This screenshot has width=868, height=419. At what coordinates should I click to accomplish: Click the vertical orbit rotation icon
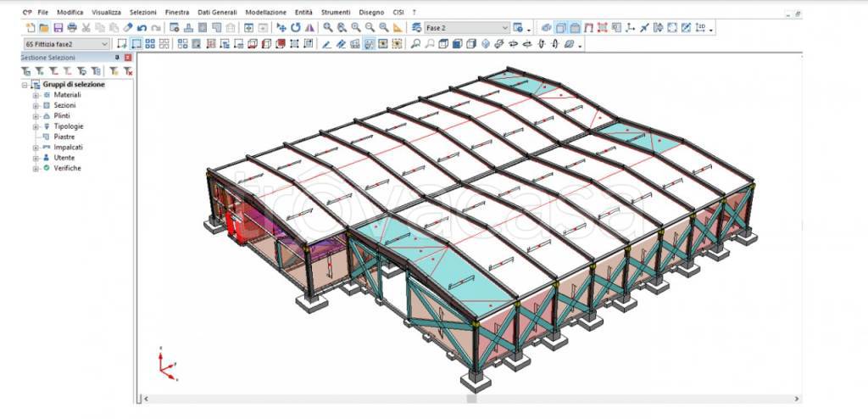[x=542, y=44]
